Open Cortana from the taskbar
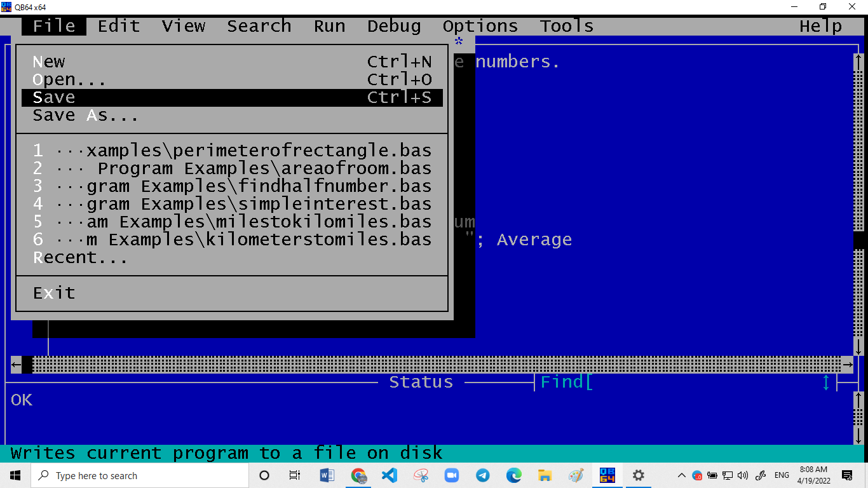Image resolution: width=868 pixels, height=488 pixels. point(265,475)
